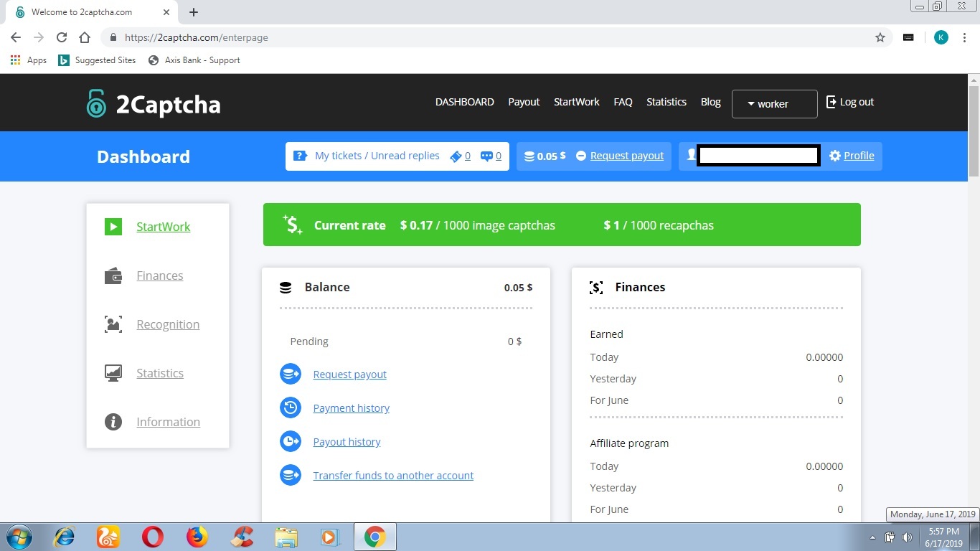Open a new browser tab with plus button
The height and width of the screenshot is (551, 980).
click(x=194, y=12)
